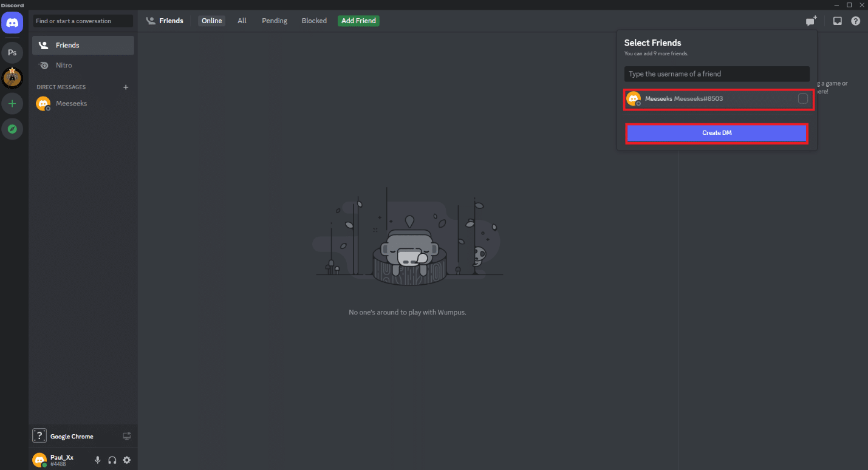Click 'Find or start a conversation' search box

pyautogui.click(x=83, y=21)
